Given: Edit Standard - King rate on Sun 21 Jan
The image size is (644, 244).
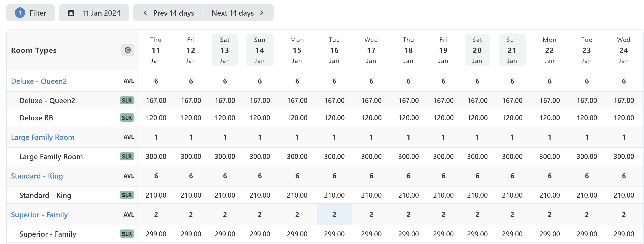Looking at the screenshot, I should pyautogui.click(x=512, y=195).
